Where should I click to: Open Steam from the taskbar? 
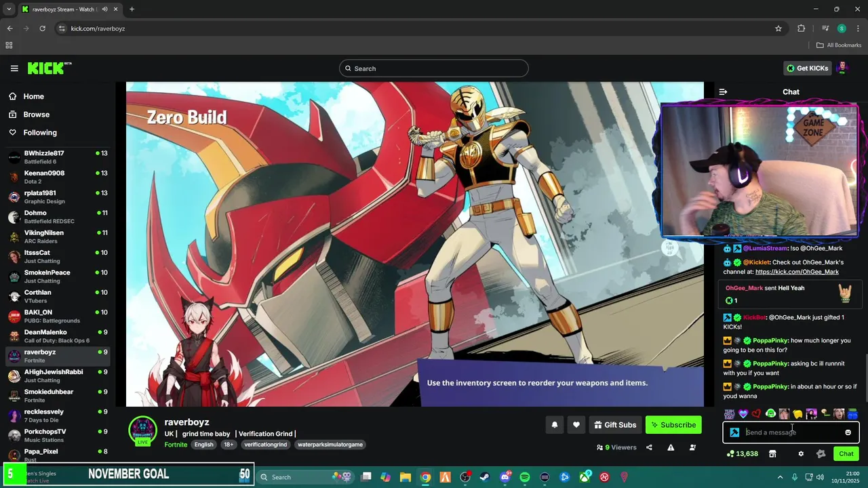[x=485, y=477]
